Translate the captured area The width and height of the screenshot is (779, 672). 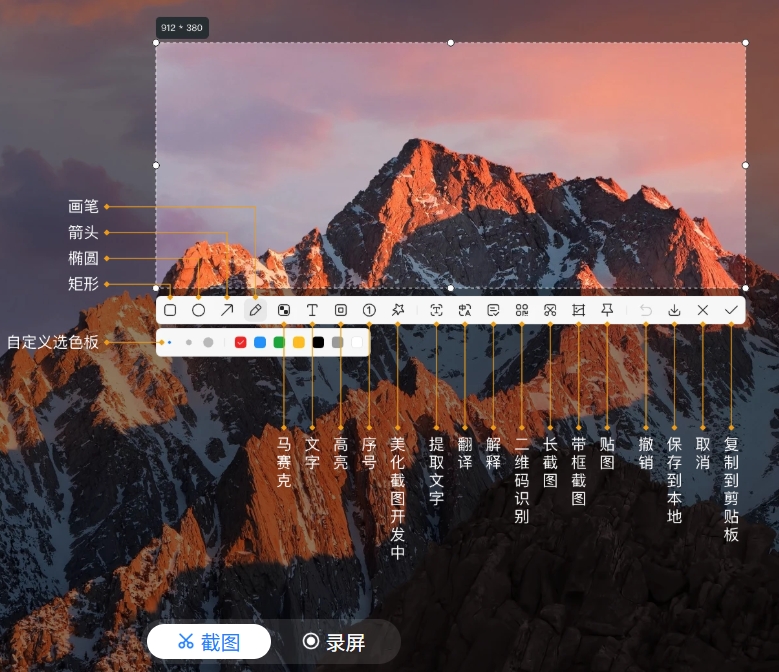click(x=465, y=310)
